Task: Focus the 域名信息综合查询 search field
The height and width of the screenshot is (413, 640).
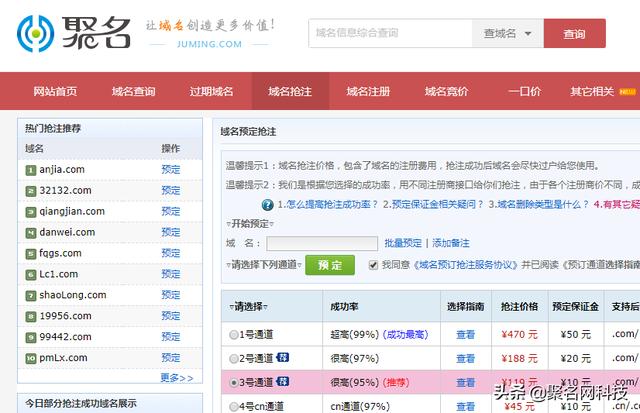Action: click(391, 33)
